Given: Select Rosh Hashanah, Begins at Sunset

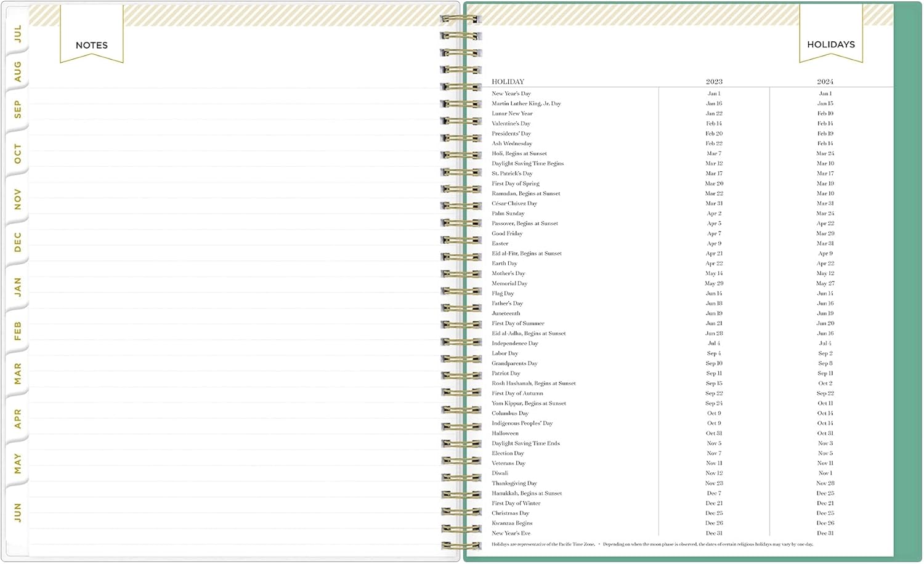Looking at the screenshot, I should pyautogui.click(x=533, y=383).
